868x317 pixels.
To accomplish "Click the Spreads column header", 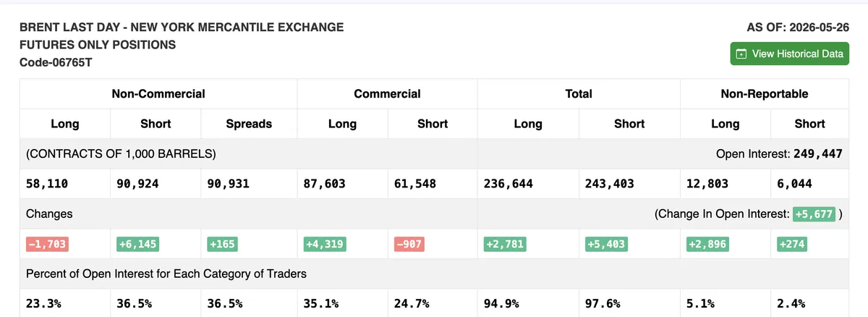I will click(249, 124).
